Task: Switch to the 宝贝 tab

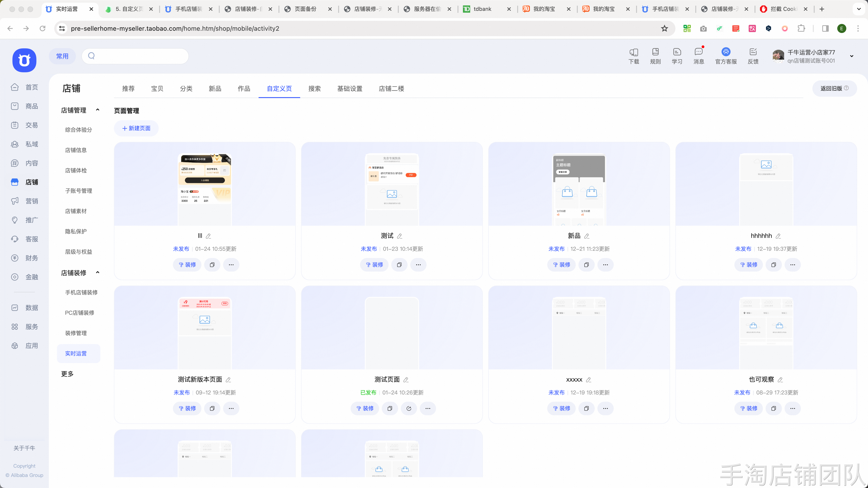Action: tap(157, 89)
